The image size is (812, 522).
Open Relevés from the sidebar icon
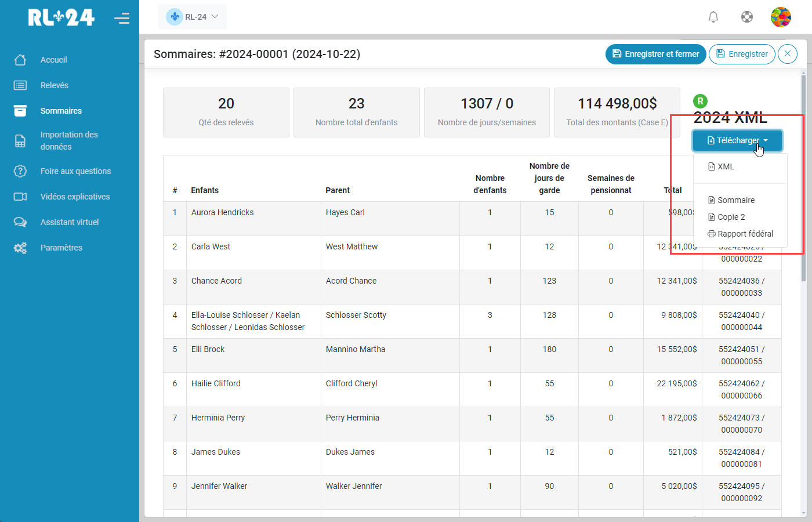click(20, 85)
